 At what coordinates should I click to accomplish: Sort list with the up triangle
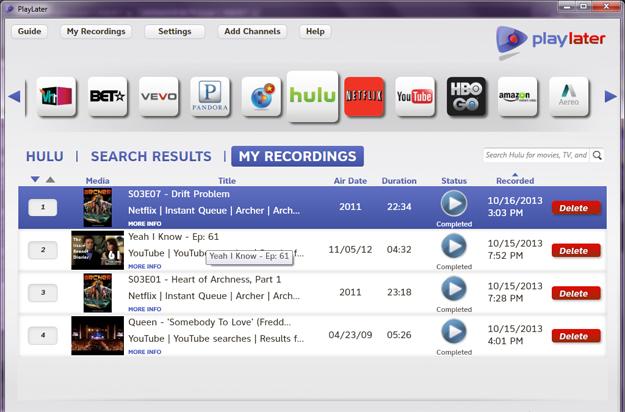[50, 180]
